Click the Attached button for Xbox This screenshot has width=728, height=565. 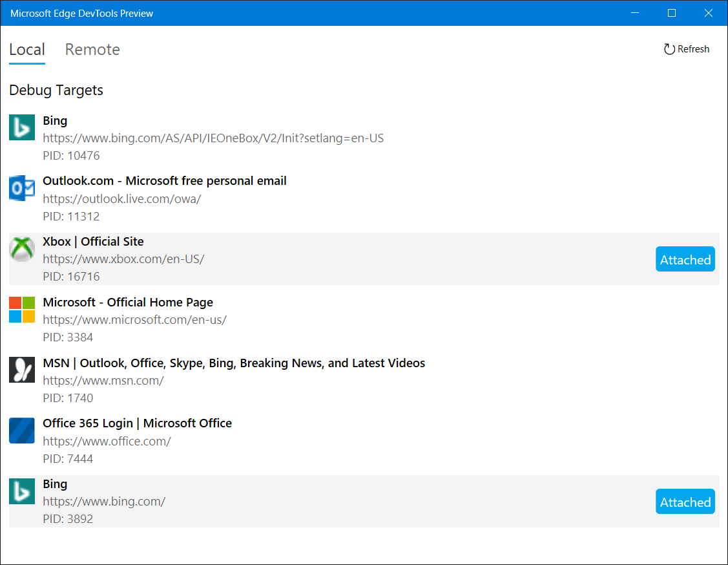point(685,259)
